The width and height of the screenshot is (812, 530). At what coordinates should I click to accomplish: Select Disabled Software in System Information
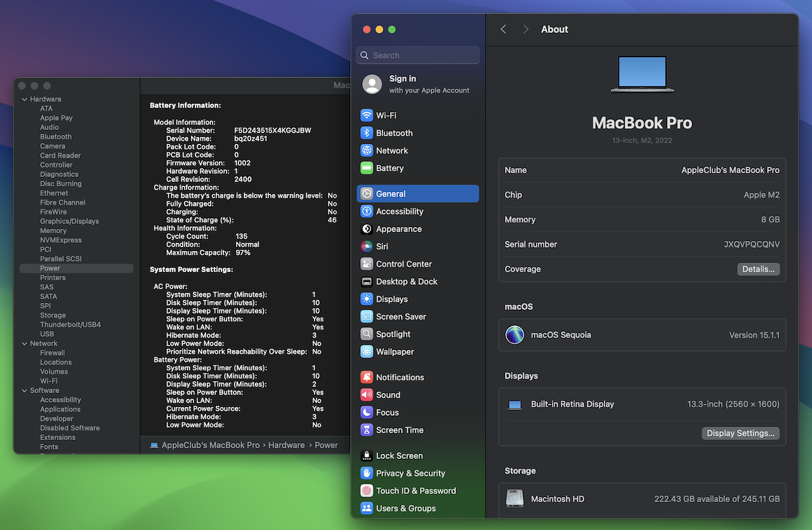(x=70, y=428)
